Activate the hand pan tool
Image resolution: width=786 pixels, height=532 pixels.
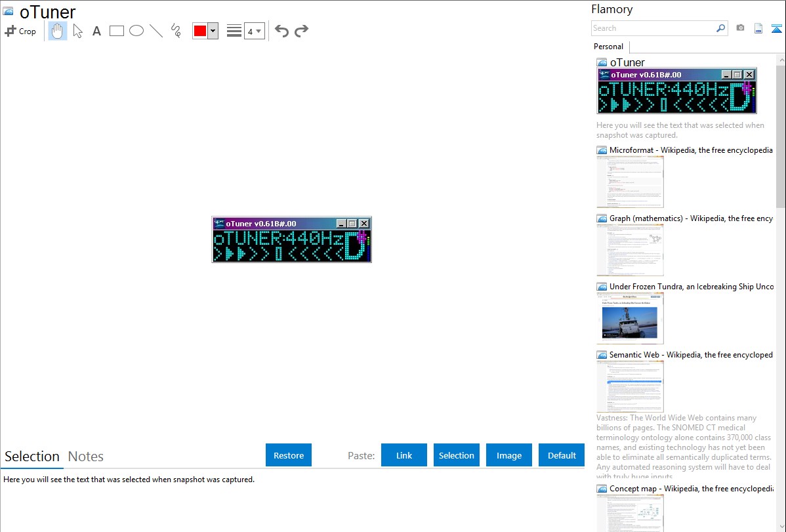pos(57,31)
